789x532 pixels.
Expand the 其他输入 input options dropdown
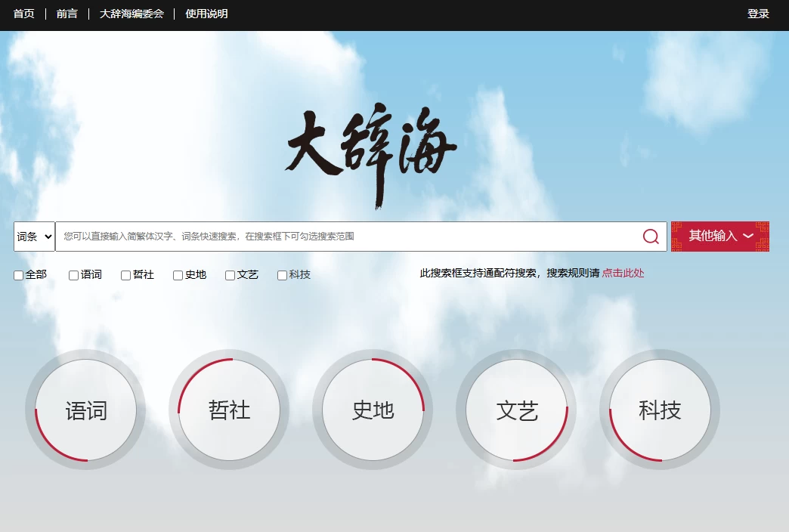point(719,236)
